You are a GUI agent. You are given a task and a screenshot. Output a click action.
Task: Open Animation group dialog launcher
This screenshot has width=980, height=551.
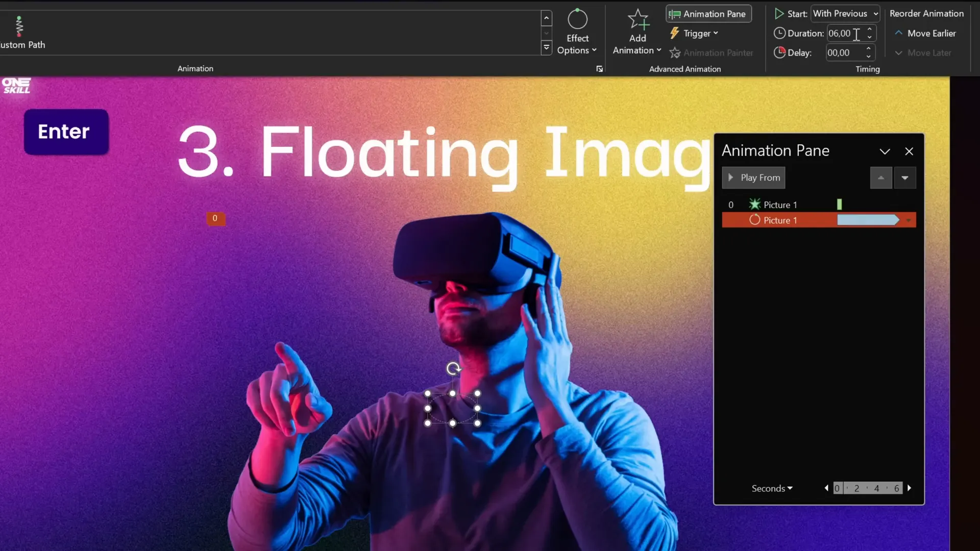click(599, 69)
